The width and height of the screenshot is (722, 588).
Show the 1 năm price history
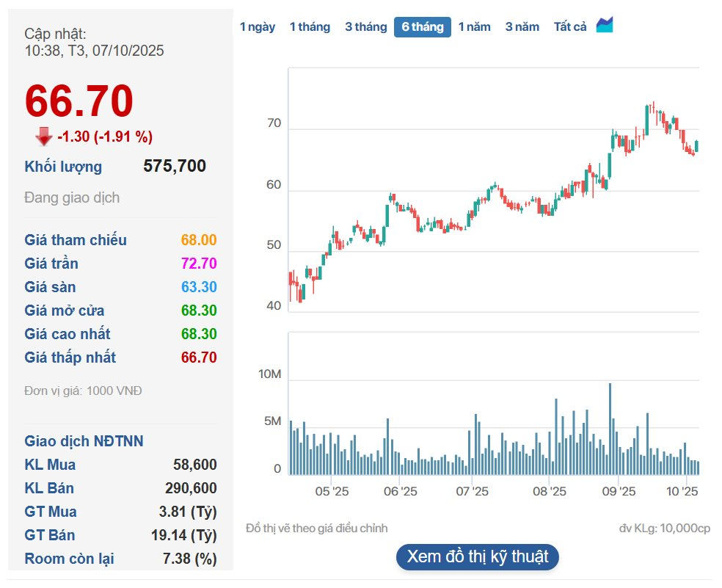pyautogui.click(x=474, y=27)
